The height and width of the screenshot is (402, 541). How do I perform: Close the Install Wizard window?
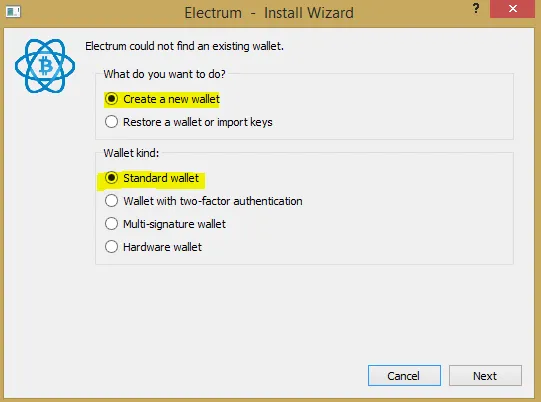[512, 9]
